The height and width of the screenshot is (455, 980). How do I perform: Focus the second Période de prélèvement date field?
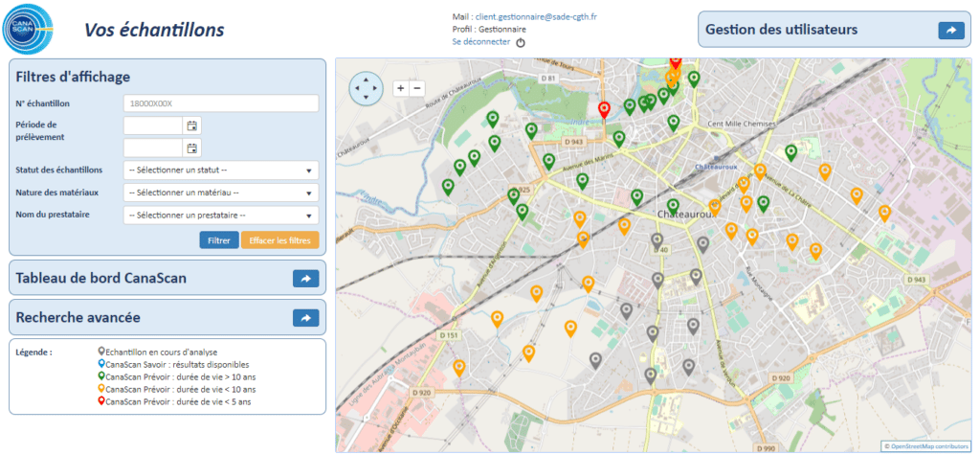tap(153, 148)
